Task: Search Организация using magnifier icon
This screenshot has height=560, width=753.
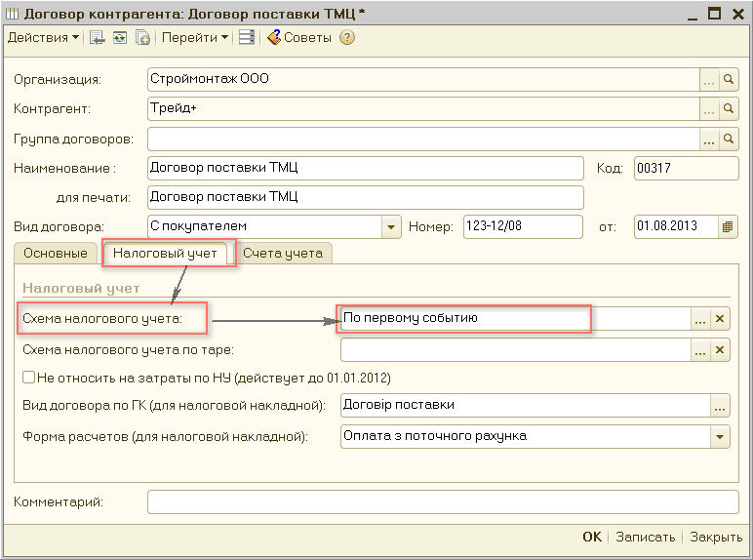Action: [729, 79]
